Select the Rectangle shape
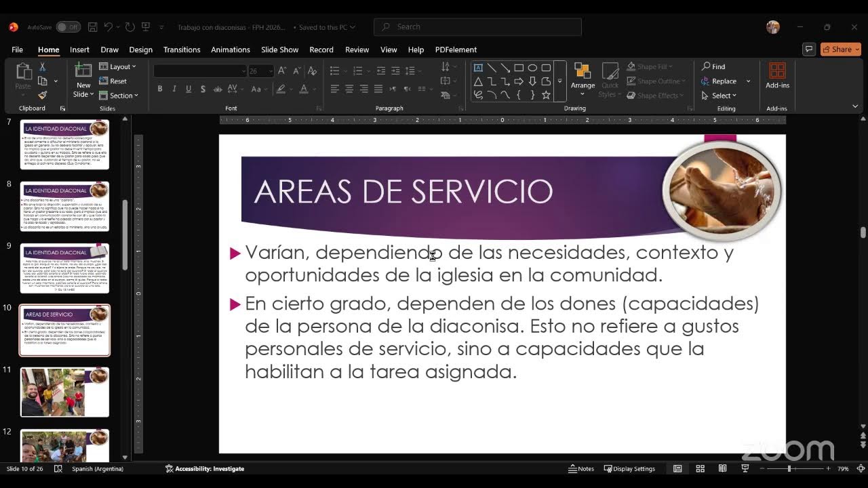The width and height of the screenshot is (868, 488). (x=519, y=68)
